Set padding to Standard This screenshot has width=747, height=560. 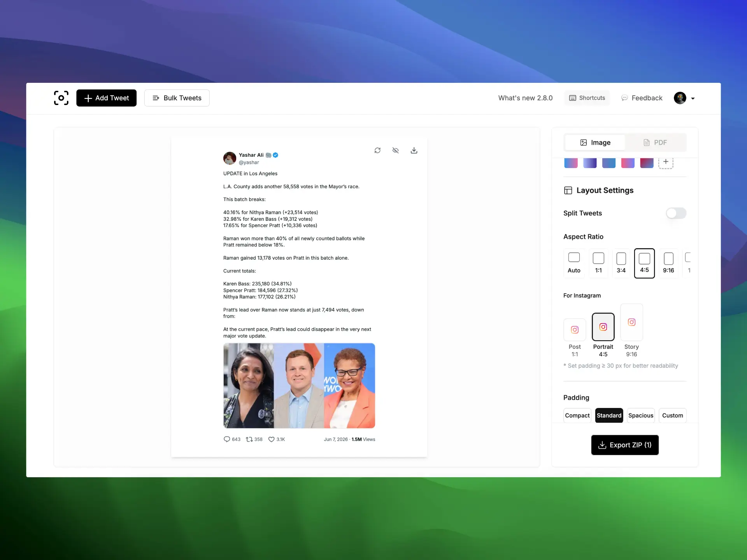(x=609, y=415)
